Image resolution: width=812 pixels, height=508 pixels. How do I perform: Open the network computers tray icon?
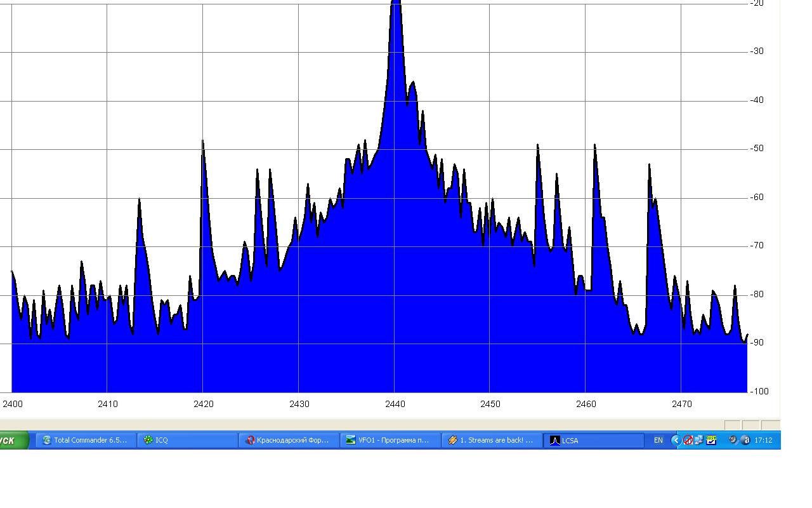tap(698, 440)
